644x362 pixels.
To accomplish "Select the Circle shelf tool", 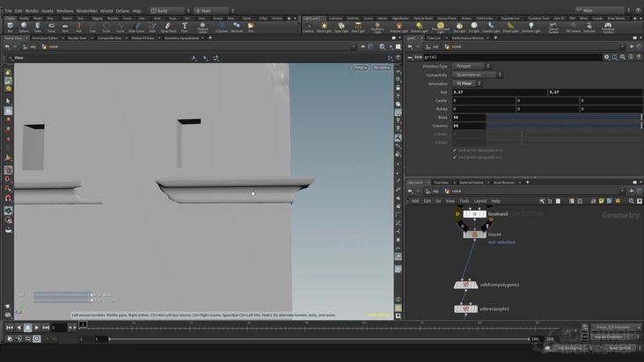I will coord(106,27).
